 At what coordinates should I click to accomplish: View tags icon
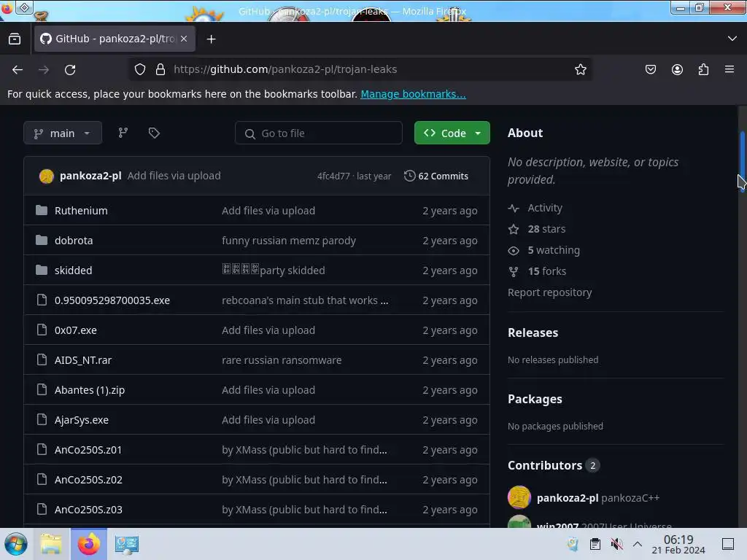pos(154,133)
